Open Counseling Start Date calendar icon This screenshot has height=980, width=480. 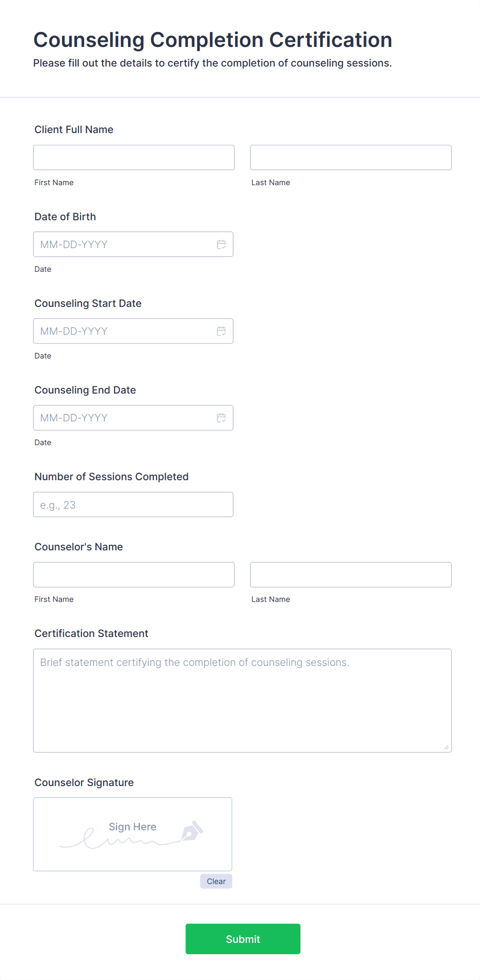tap(221, 331)
